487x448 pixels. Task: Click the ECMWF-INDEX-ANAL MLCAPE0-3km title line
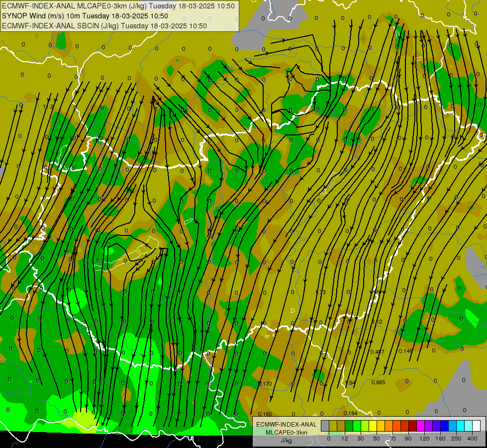[x=118, y=6]
